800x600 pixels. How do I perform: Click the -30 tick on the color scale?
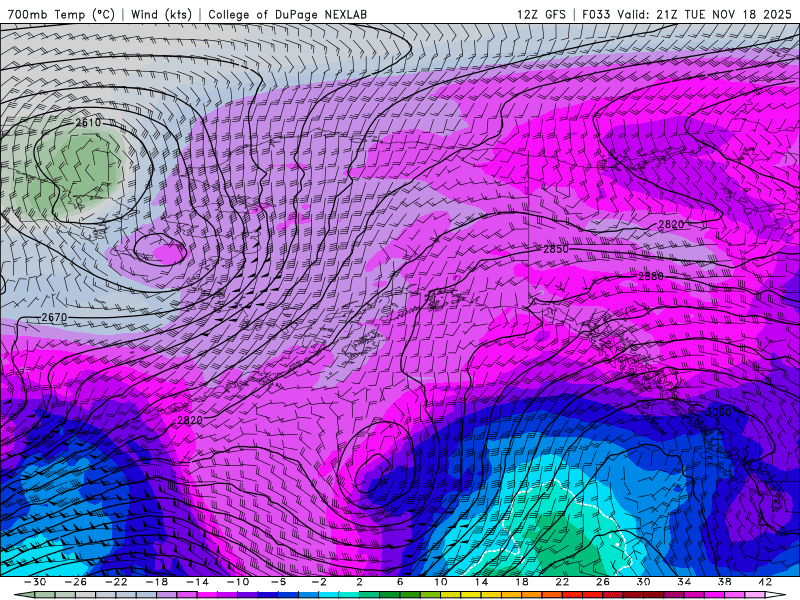[35, 582]
